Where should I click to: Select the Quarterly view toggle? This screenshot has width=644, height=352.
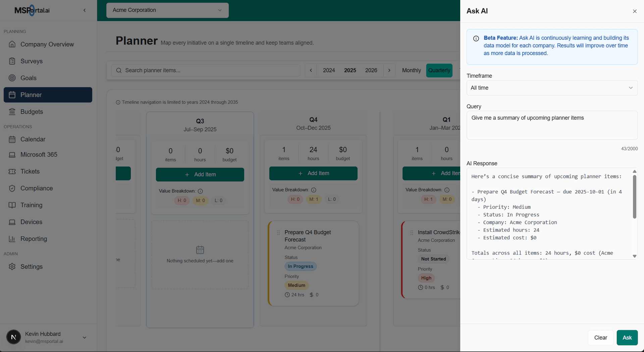pos(439,70)
